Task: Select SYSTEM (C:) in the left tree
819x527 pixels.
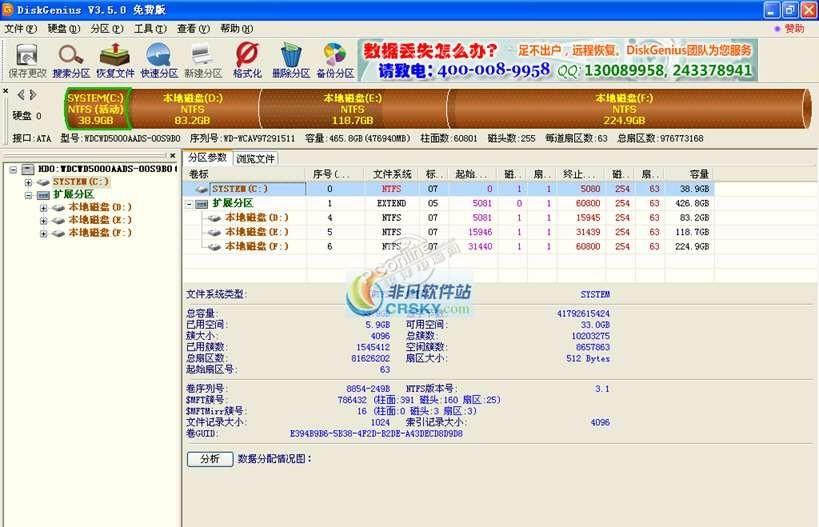Action: (x=81, y=182)
